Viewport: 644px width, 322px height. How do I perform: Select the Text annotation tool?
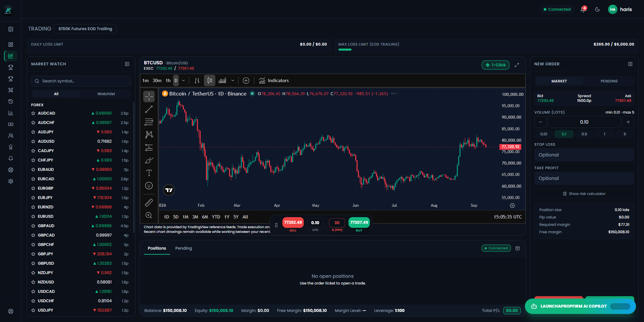pos(149,173)
